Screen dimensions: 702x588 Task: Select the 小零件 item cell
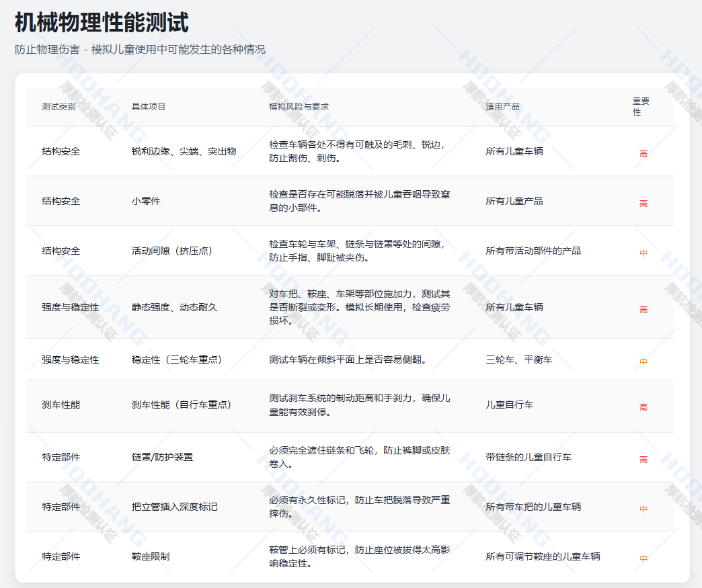click(x=146, y=201)
